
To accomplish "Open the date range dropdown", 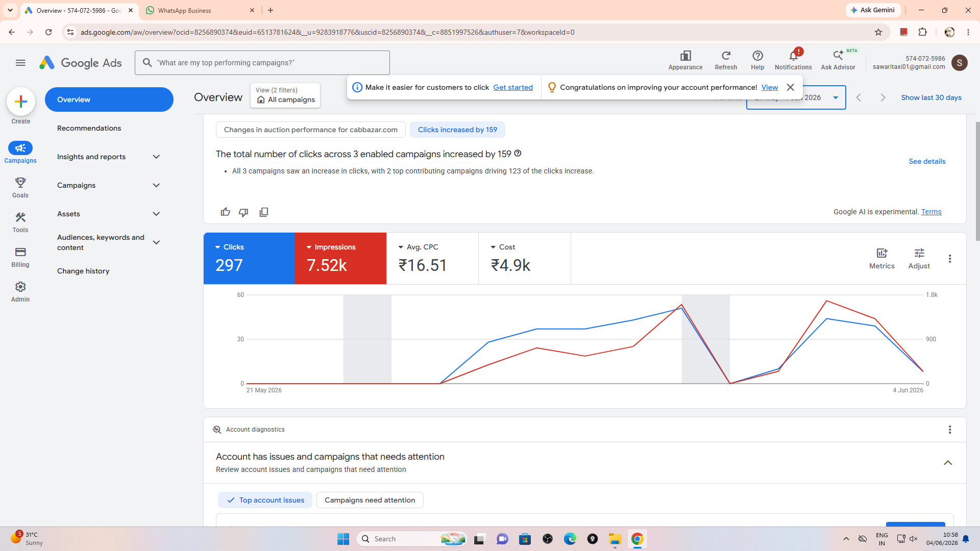I will [x=835, y=97].
